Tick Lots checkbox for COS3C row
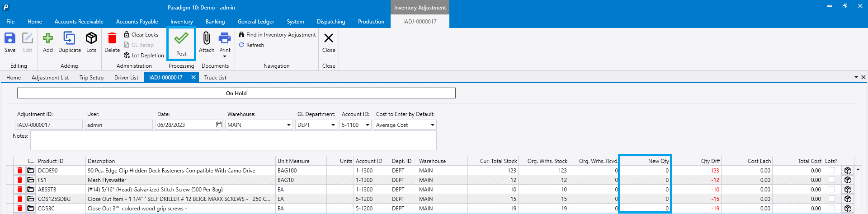Image resolution: width=868 pixels, height=214 pixels. point(831,209)
